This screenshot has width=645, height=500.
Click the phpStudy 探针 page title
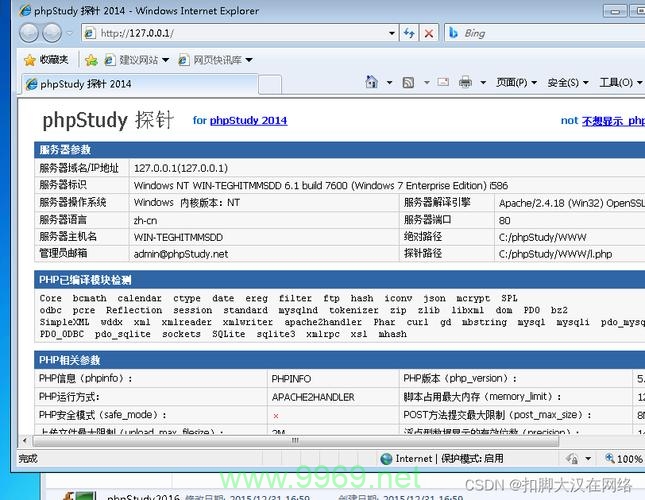point(108,120)
